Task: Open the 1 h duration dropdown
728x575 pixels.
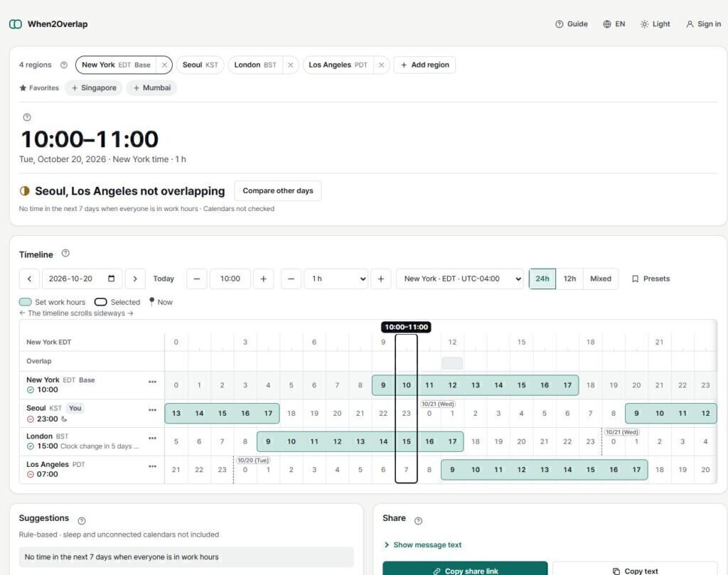Action: click(336, 279)
